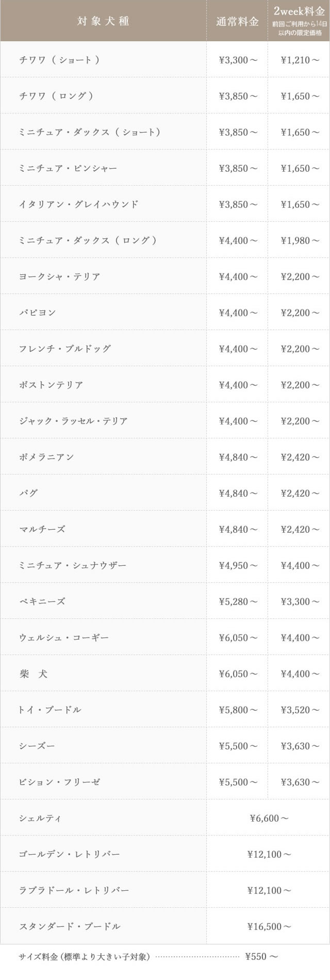Select the ポメラニアン breed name
Viewport: 330px width, 980px height.
(x=46, y=457)
